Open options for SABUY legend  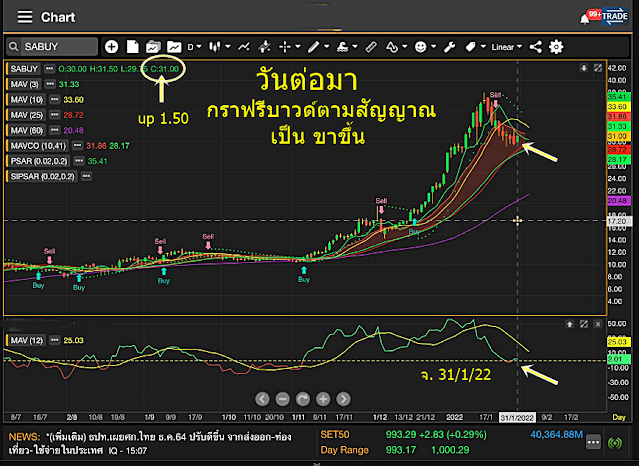pyautogui.click(x=49, y=68)
